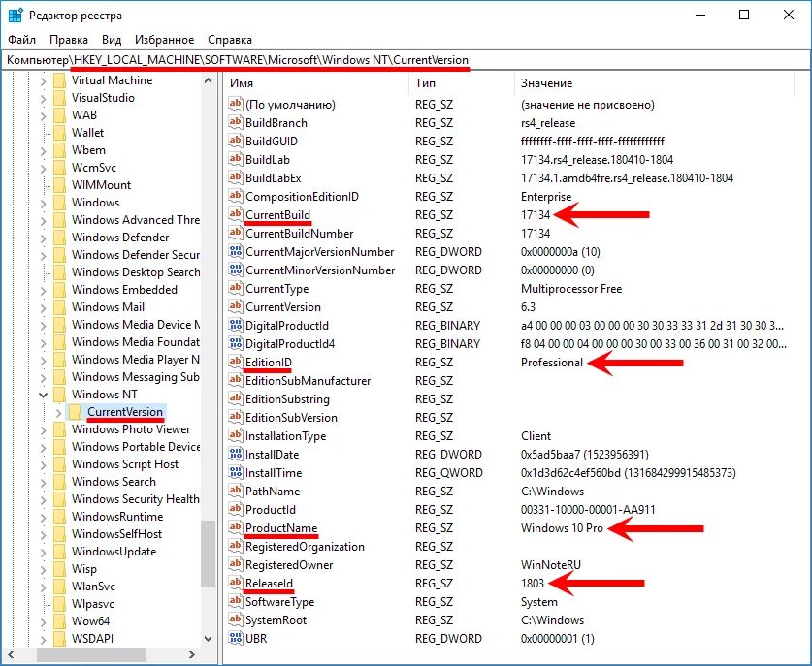Expand the Wow64 key
This screenshot has height=666, width=812.
[x=44, y=621]
